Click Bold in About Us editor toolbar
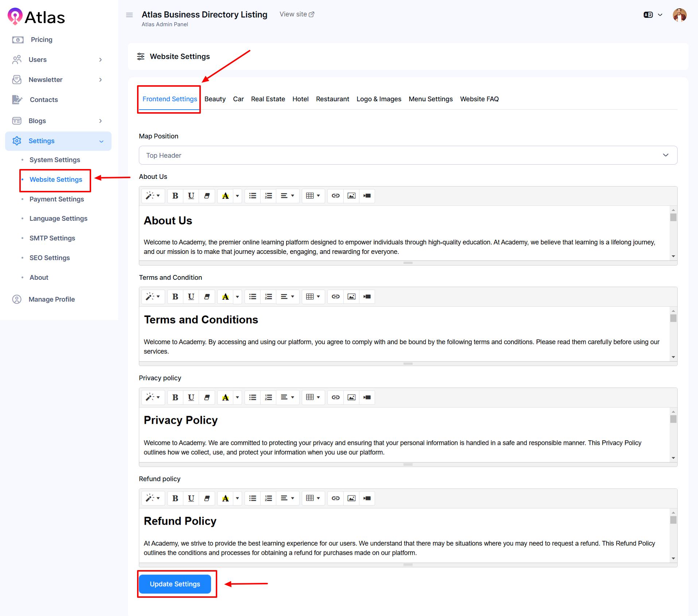 [x=175, y=196]
